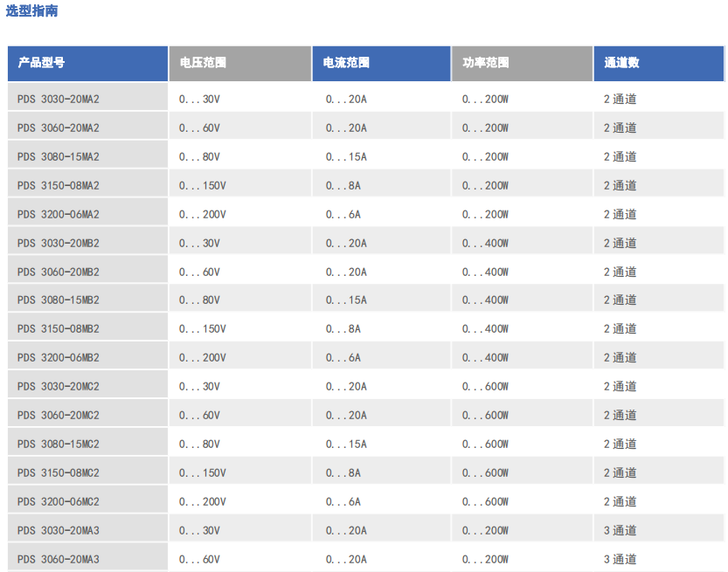The height and width of the screenshot is (572, 728).
Task: Select the 功率范围 column header
Action: click(523, 64)
